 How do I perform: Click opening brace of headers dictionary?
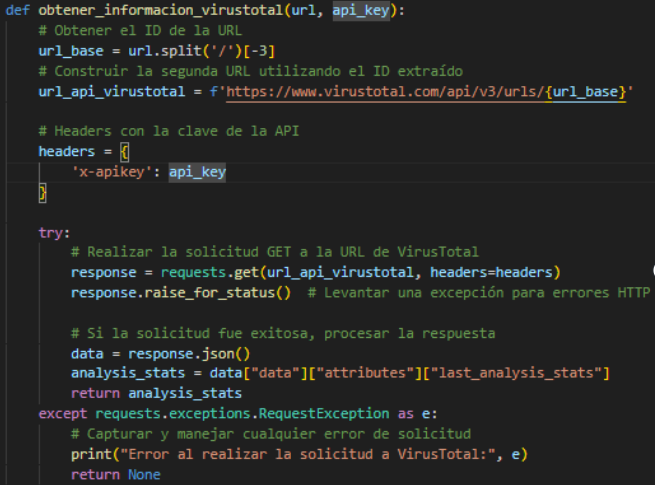tap(124, 151)
